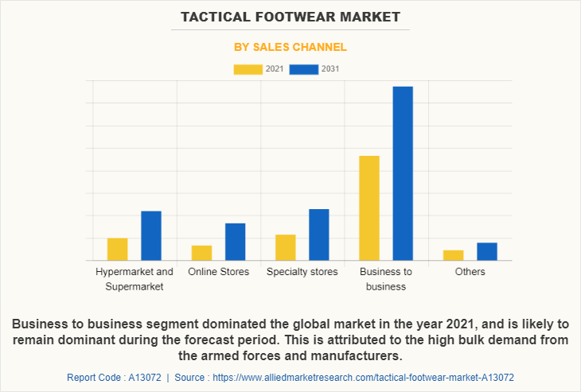Viewport: 581px width, 392px height.
Task: Click the 'Others' axis label
Action: [470, 272]
